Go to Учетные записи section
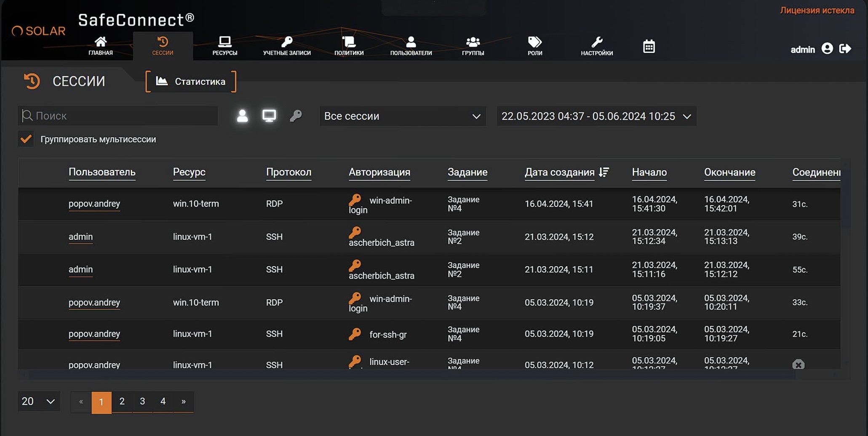Viewport: 868px width, 436px height. [287, 46]
